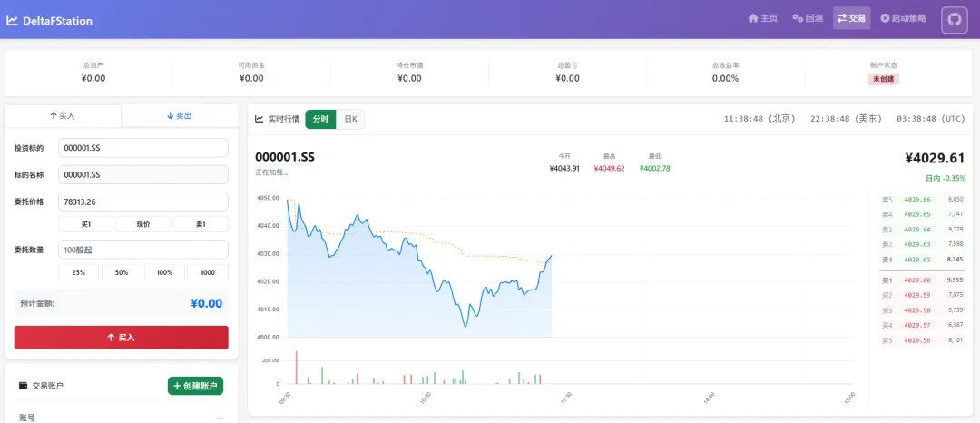Open the 卖出 sell tab
This screenshot has height=423, width=980.
pyautogui.click(x=179, y=116)
